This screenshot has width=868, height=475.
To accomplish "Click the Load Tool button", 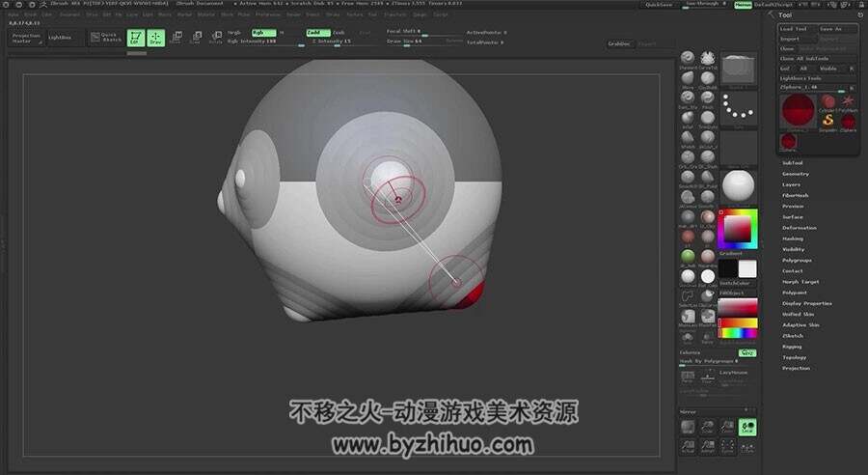I will (x=798, y=29).
